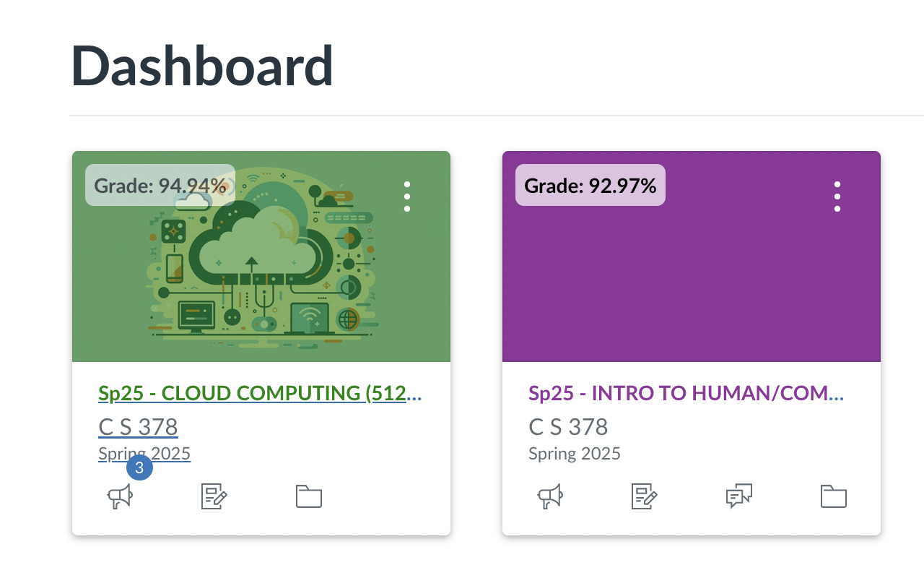
Task: Click the Grade: 94.94% badge
Action: click(160, 185)
